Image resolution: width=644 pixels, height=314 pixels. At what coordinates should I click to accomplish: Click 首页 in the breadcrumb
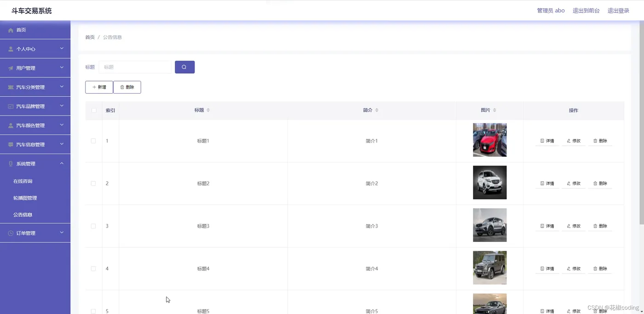pos(90,37)
